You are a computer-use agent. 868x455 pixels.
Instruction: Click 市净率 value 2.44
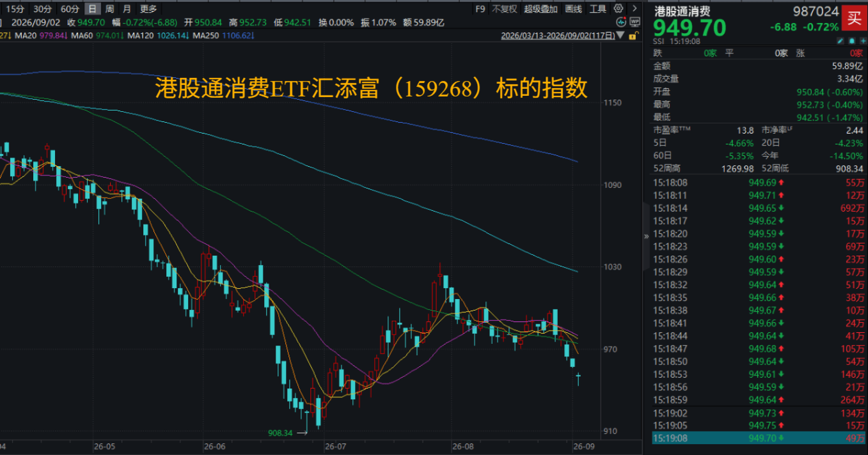[855, 130]
